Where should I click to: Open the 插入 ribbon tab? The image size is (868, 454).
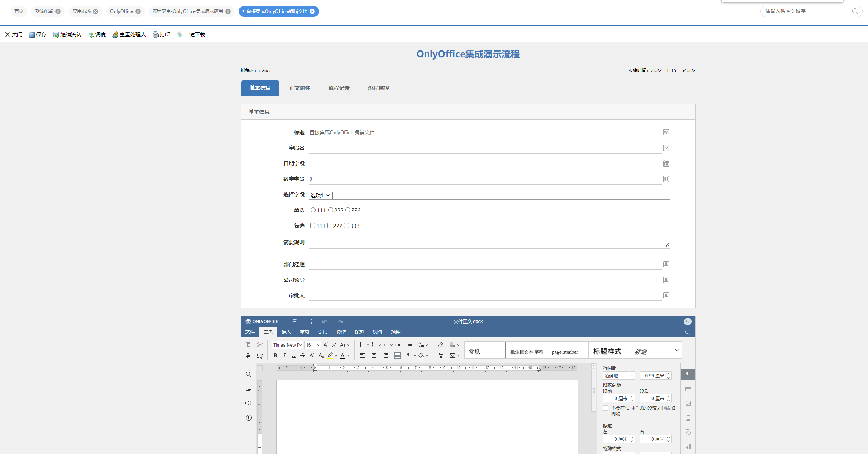point(286,332)
